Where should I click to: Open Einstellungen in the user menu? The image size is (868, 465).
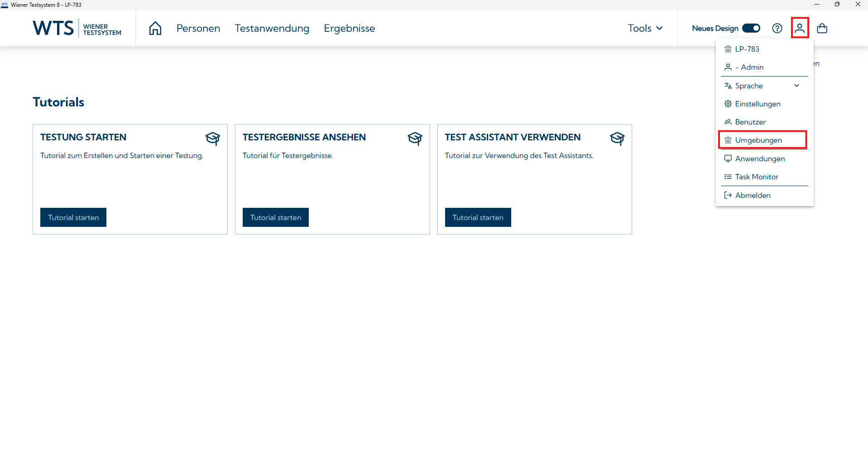click(x=758, y=104)
